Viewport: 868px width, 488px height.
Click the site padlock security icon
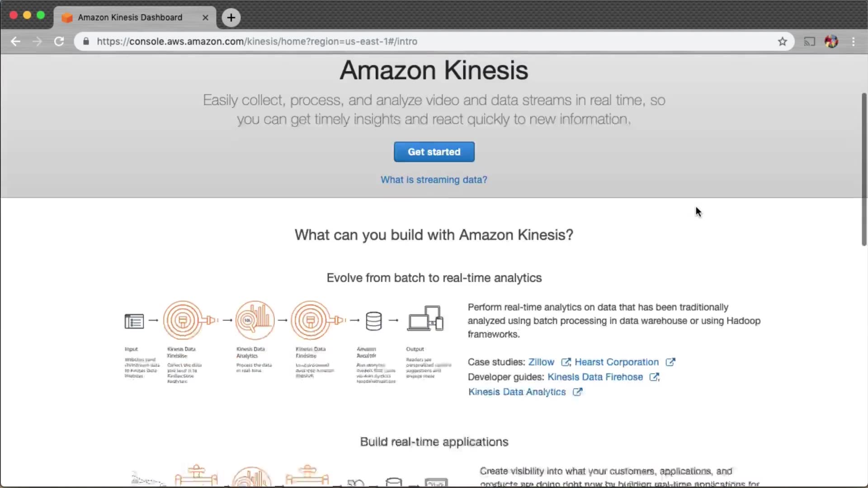coord(86,42)
